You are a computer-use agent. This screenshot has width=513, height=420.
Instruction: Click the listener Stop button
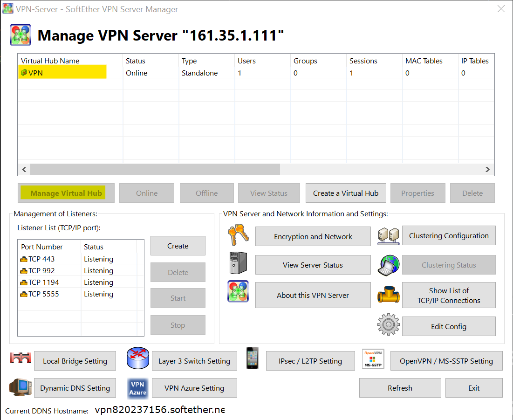click(x=178, y=325)
